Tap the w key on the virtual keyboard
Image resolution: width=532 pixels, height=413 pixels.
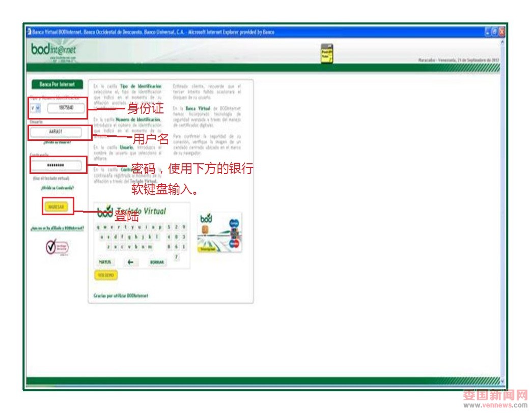[x=105, y=227]
